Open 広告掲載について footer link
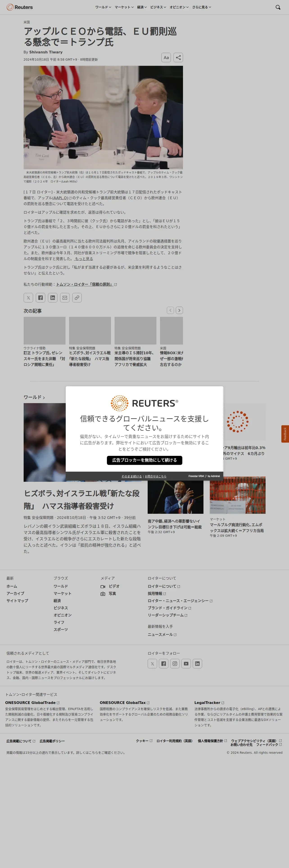The width and height of the screenshot is (289, 868). 21,741
